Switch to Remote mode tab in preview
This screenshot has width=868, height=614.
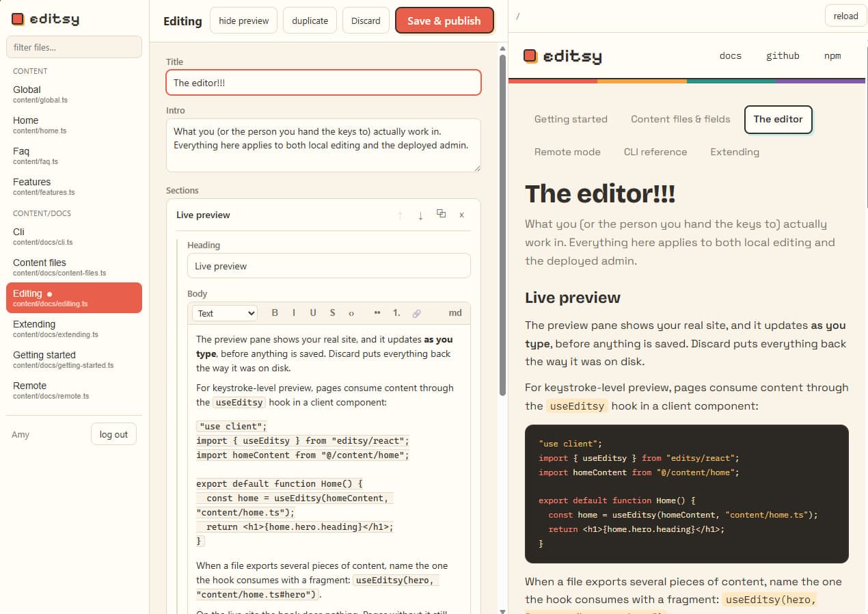tap(567, 152)
